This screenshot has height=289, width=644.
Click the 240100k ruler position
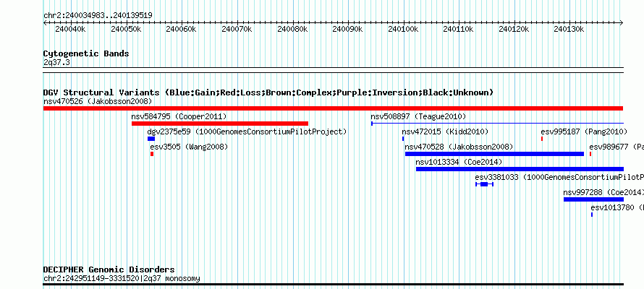coord(403,29)
